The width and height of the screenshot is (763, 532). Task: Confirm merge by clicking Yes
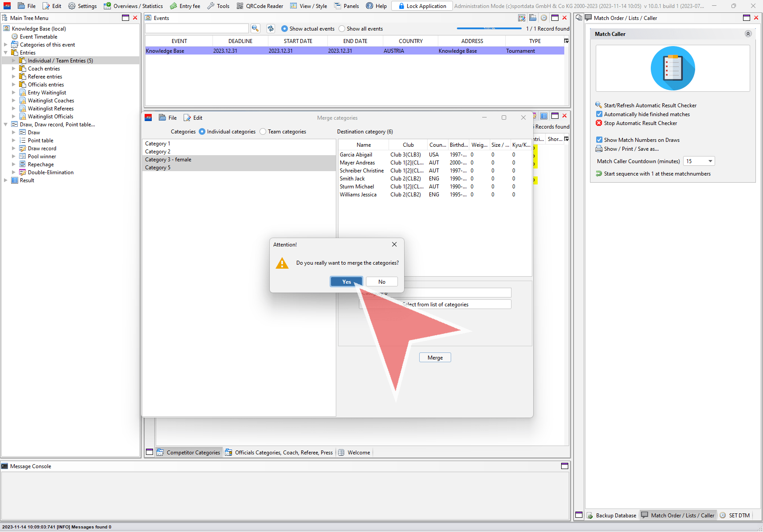coord(346,282)
